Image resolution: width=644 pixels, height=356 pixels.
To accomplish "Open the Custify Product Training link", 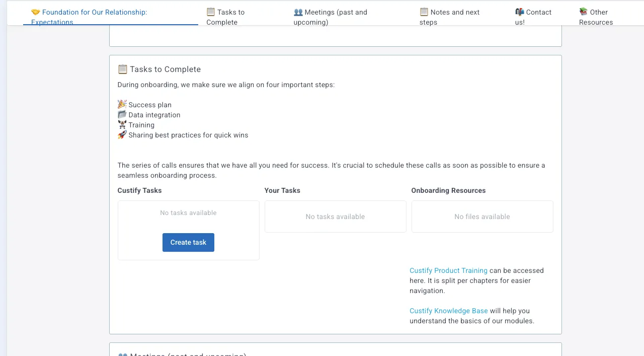I will pyautogui.click(x=448, y=270).
